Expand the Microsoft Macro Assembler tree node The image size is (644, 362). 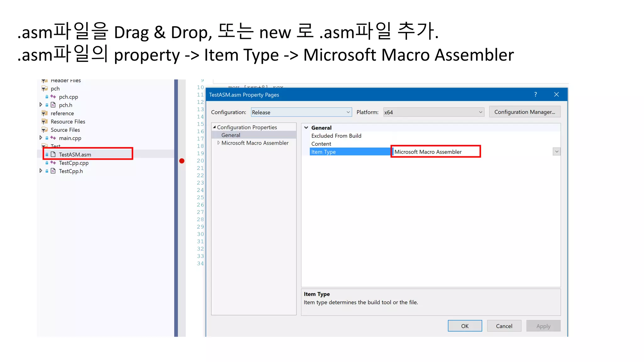pyautogui.click(x=219, y=143)
